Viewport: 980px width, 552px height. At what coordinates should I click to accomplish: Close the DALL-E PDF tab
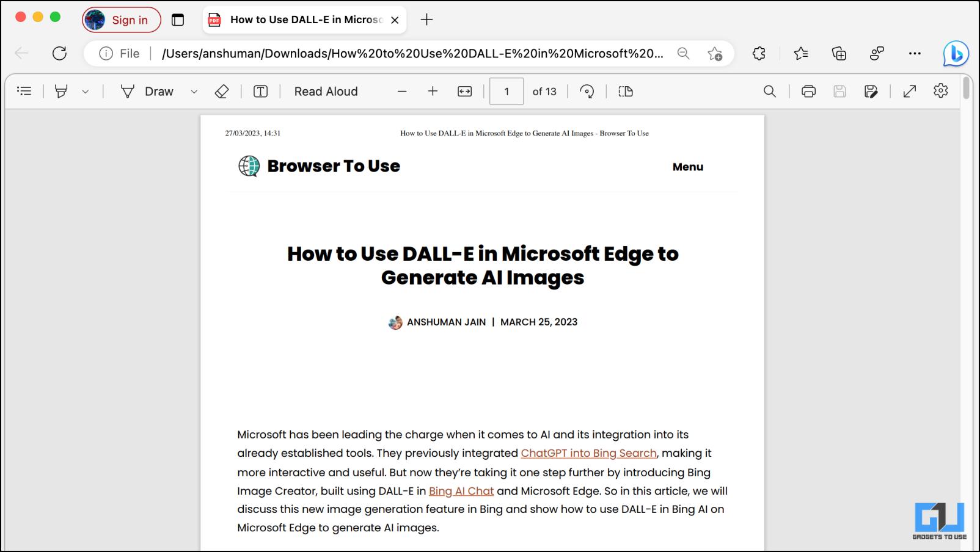pos(395,20)
